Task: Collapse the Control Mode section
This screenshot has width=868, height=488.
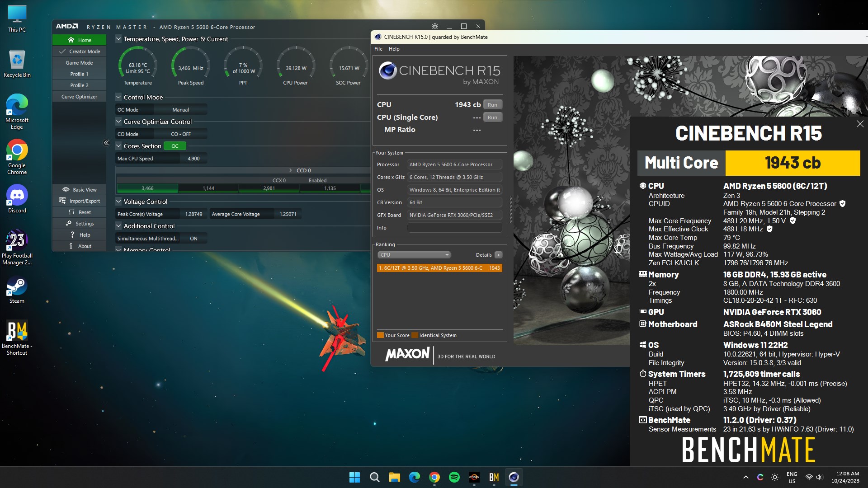Action: [118, 97]
